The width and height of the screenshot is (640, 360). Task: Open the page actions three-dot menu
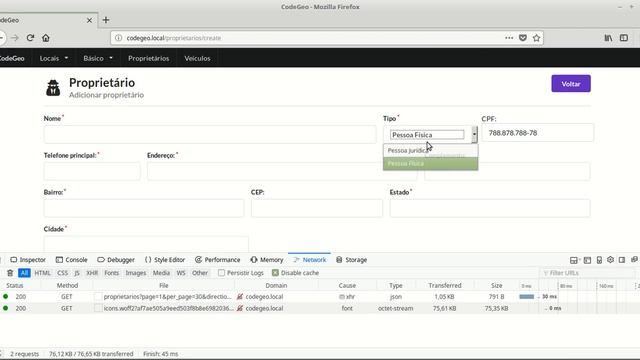click(509, 38)
